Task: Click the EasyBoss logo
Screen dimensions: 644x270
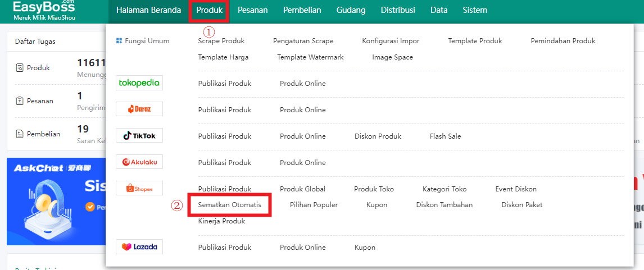Action: point(44,10)
